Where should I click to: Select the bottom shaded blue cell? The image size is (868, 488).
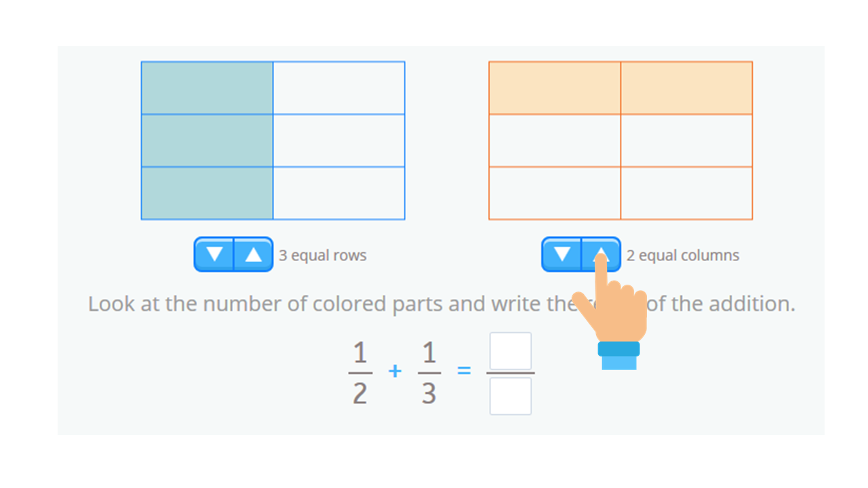(x=207, y=192)
